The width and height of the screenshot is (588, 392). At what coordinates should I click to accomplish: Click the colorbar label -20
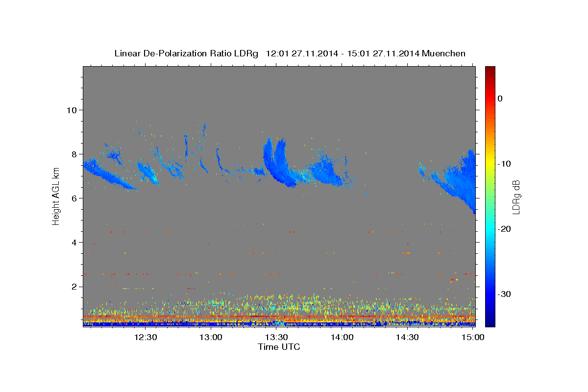click(505, 229)
